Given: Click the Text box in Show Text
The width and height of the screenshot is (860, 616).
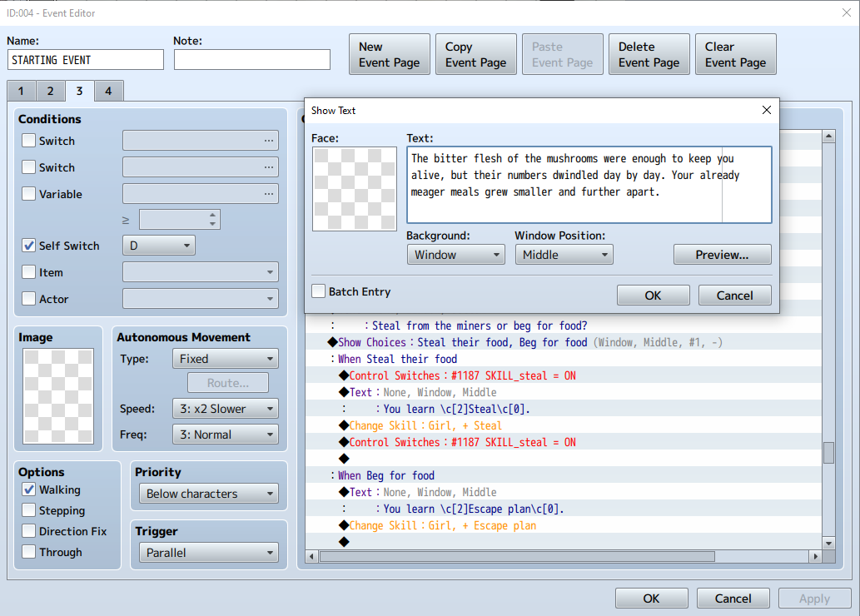Looking at the screenshot, I should point(589,185).
